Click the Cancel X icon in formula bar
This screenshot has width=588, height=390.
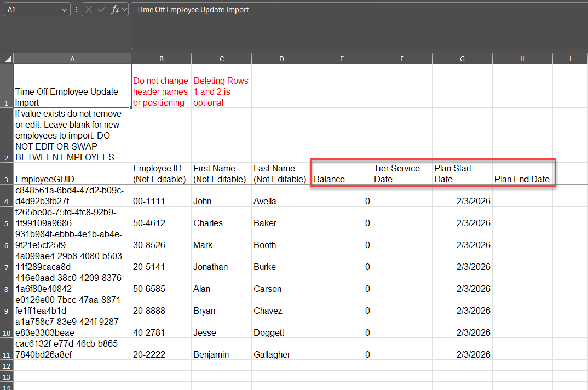(89, 10)
